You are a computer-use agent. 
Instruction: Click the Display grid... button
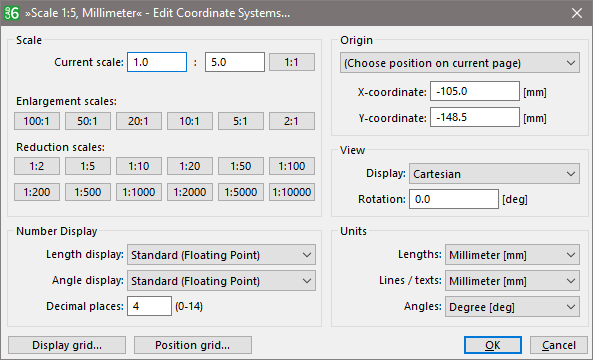[67, 345]
